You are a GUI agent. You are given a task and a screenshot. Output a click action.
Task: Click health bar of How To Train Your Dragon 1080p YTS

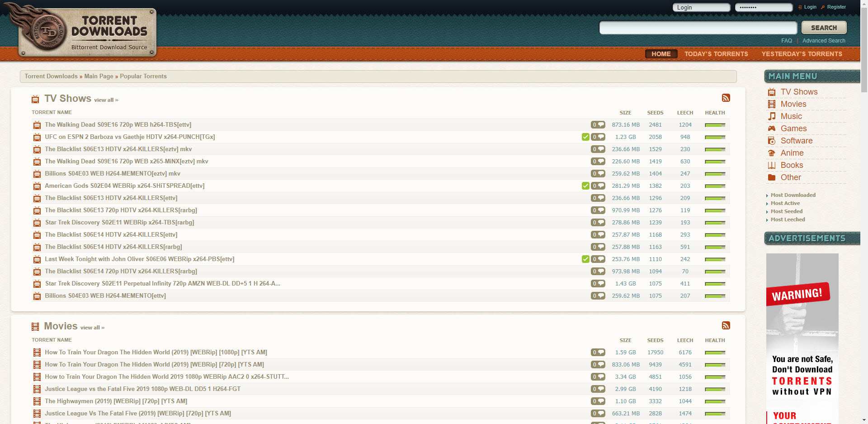click(x=715, y=353)
